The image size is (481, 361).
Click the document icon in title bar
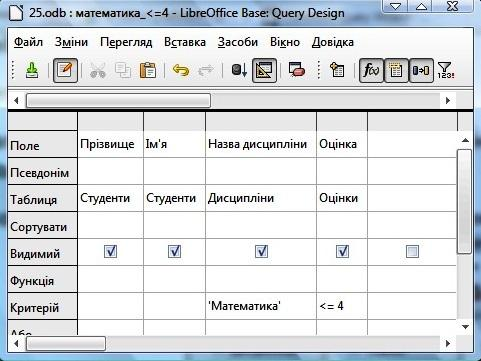pos(16,13)
